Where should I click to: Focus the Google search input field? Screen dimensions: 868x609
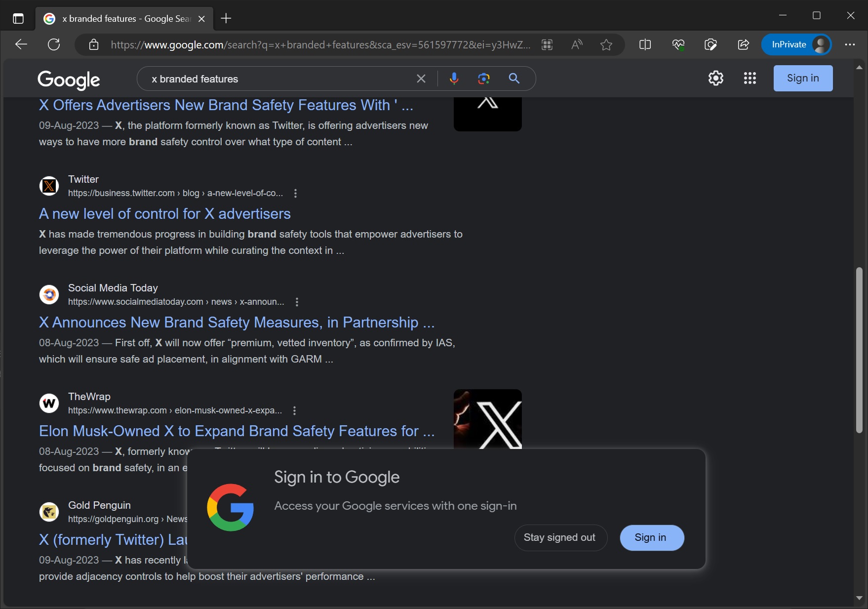[281, 79]
